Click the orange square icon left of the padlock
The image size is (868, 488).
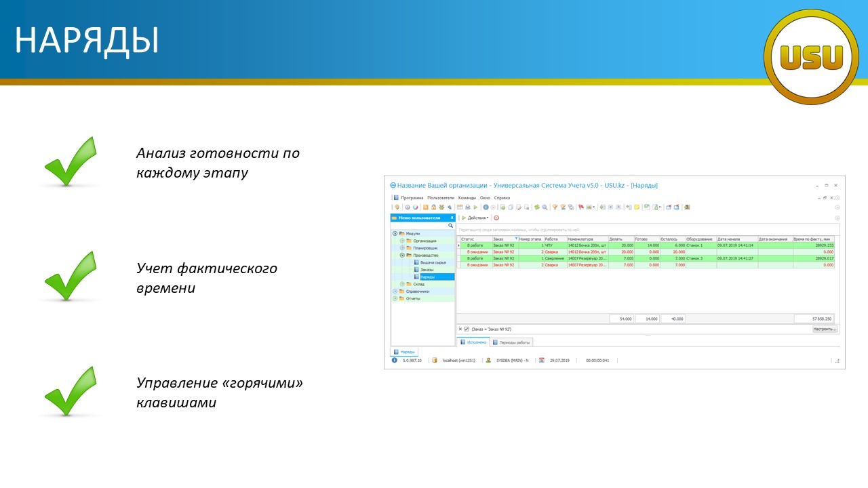[425, 207]
